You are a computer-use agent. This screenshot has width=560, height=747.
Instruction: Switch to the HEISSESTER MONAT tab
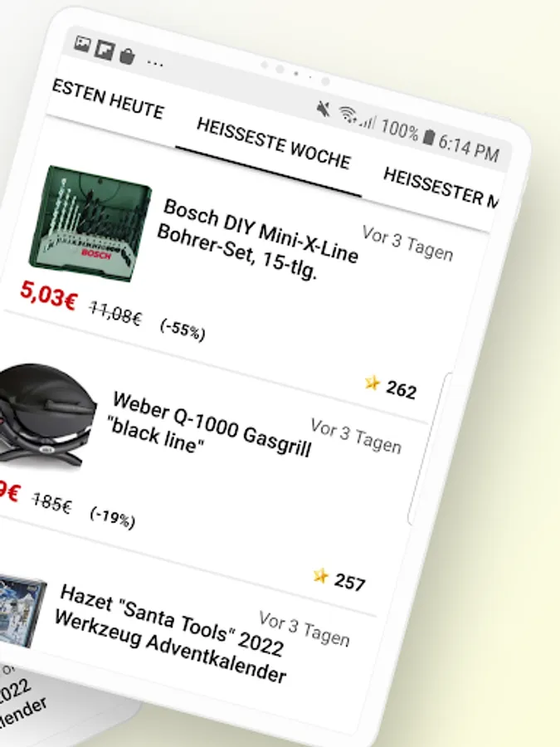point(441,188)
